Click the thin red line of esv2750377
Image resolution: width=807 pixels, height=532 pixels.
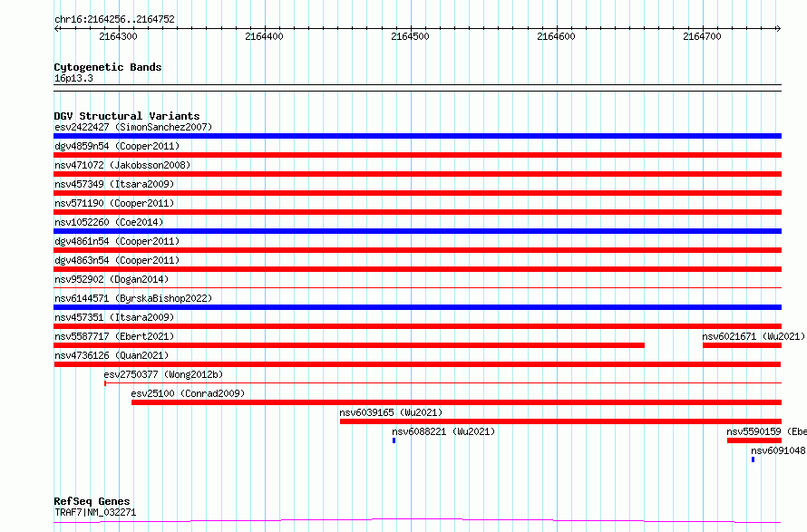point(442,383)
